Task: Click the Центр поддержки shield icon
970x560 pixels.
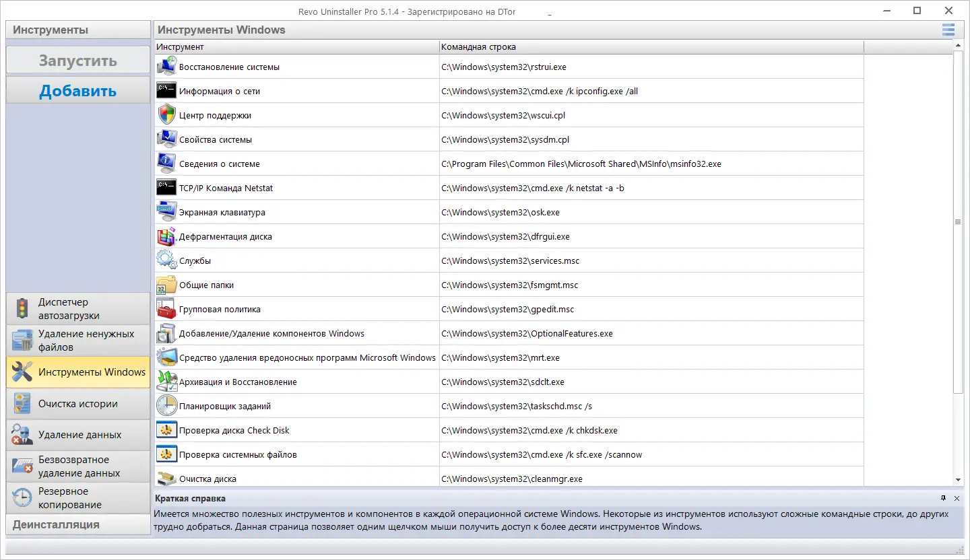Action: pyautogui.click(x=166, y=115)
